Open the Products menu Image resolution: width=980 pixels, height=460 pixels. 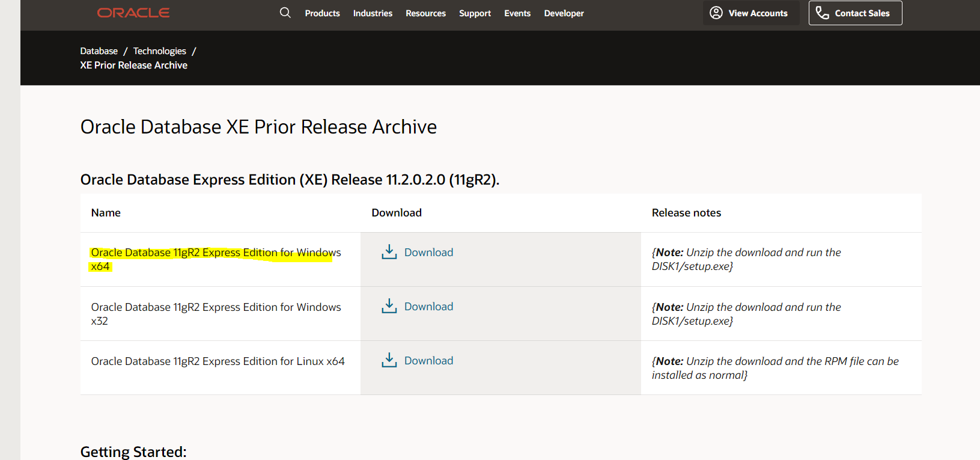point(322,13)
